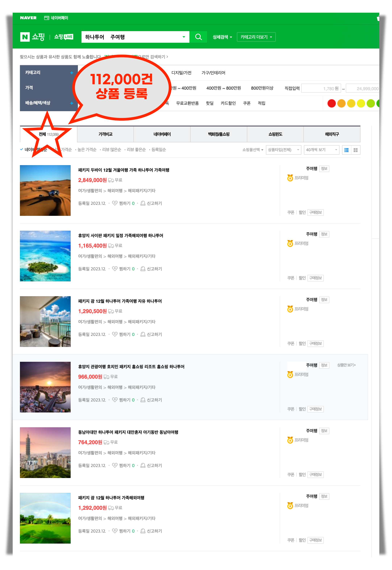Switch to grid view icon
This screenshot has height=570, width=392.
355,150
